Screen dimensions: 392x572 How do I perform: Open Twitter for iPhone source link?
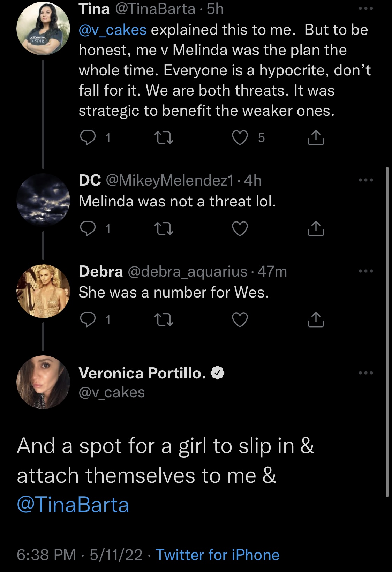tap(217, 555)
